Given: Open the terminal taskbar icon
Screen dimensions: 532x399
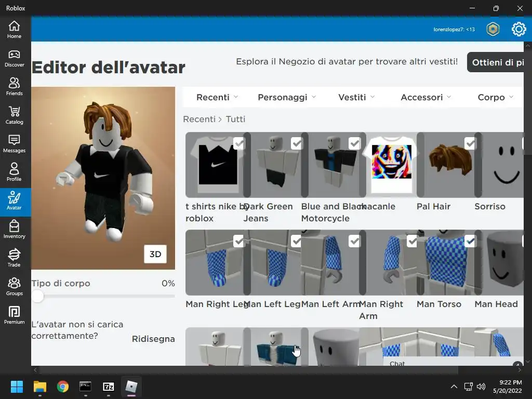Looking at the screenshot, I should point(85,387).
